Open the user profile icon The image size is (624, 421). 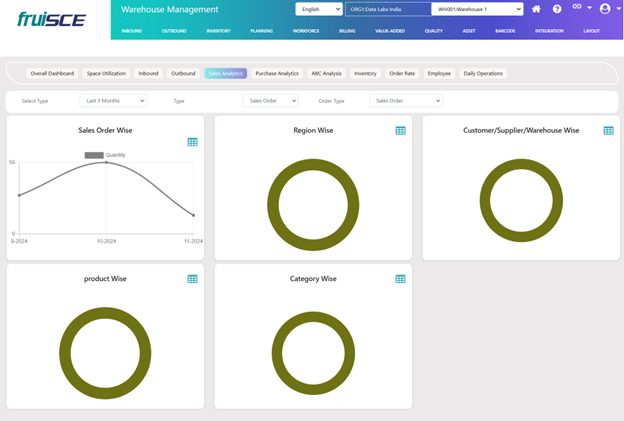605,9
